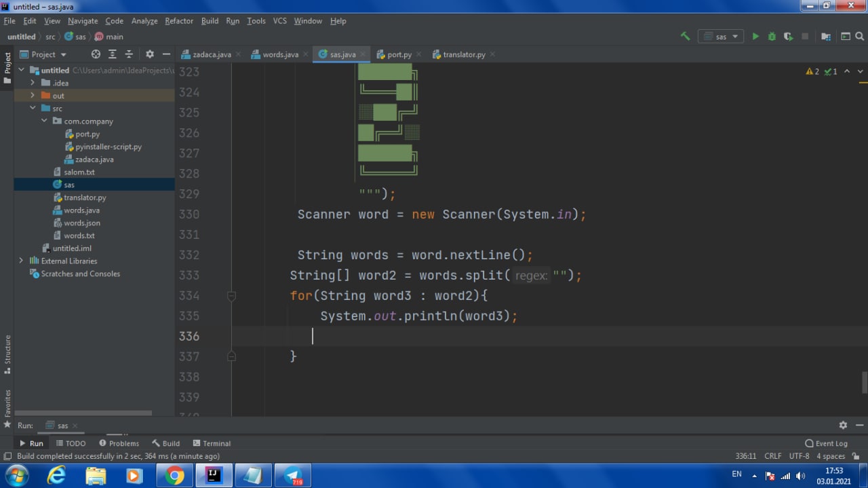Click the editor vertical scrollbar thumb
868x488 pixels.
(x=865, y=382)
